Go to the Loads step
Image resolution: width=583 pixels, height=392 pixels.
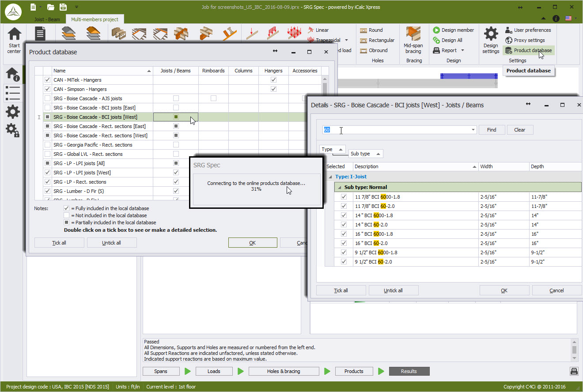pyautogui.click(x=214, y=371)
